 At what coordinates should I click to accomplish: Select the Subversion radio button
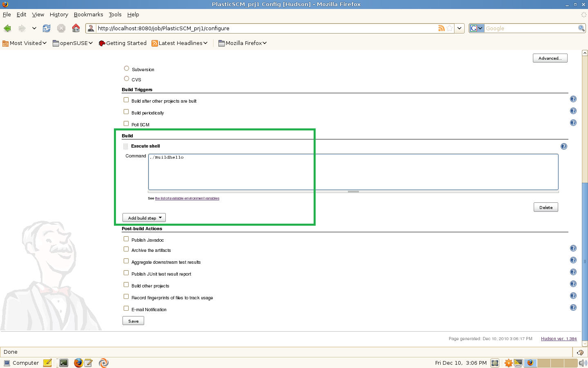[x=127, y=68]
